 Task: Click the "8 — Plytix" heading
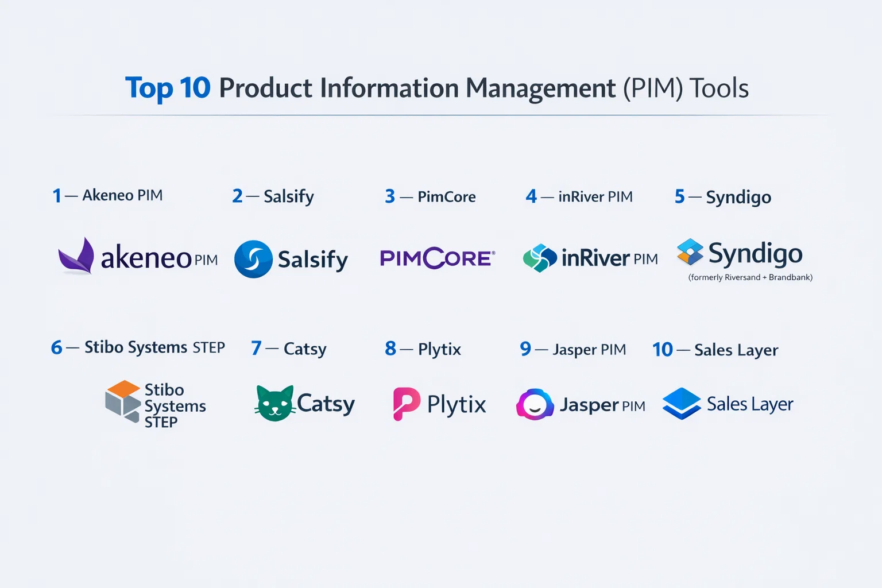pos(423,349)
